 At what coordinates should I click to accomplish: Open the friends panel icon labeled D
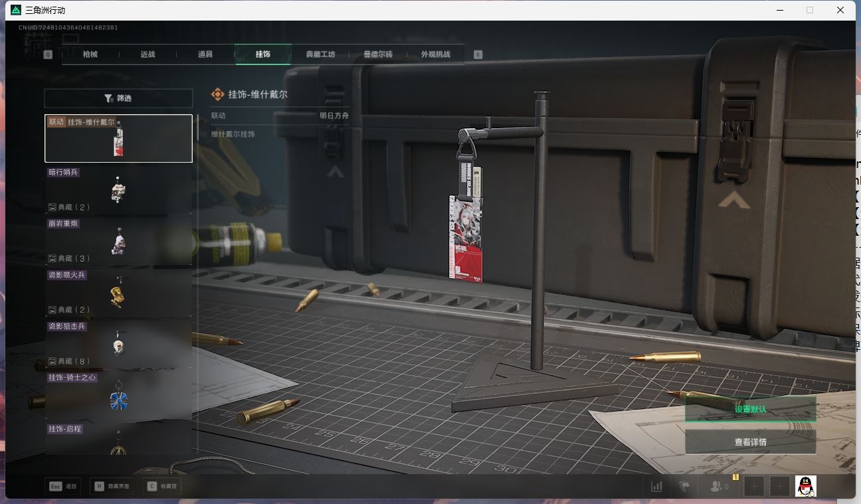click(x=716, y=486)
